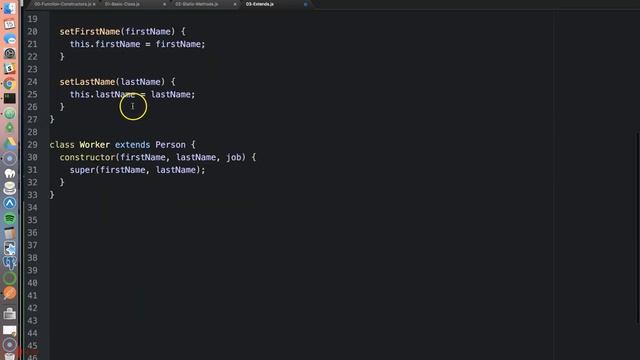Open the Messages app in the dock
This screenshot has height=360, width=640.
click(x=9, y=39)
